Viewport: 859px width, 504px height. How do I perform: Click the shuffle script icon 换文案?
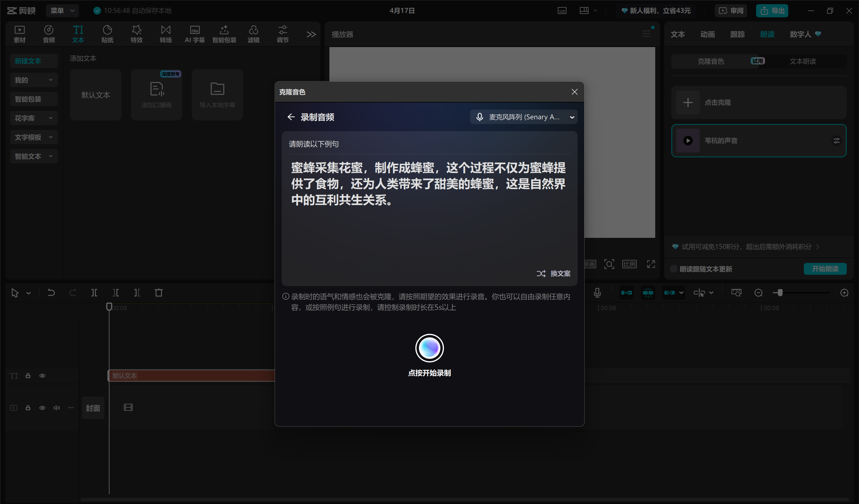[x=541, y=273]
